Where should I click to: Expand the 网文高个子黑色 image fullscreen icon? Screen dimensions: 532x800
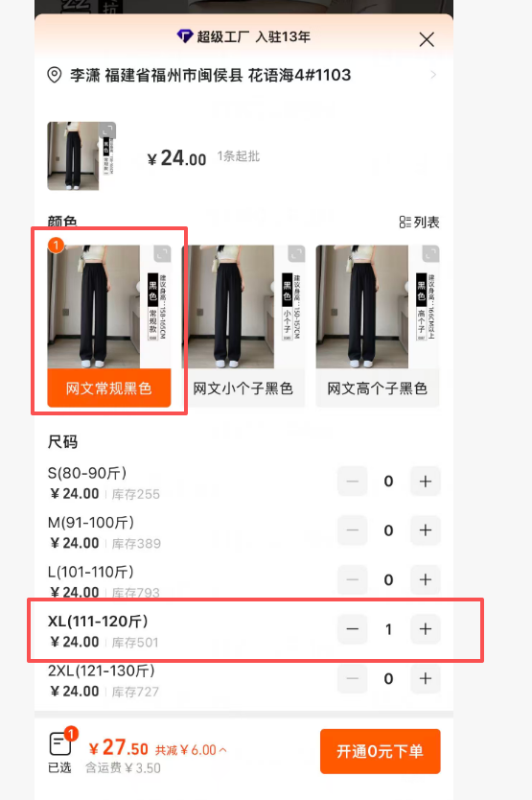click(x=430, y=253)
